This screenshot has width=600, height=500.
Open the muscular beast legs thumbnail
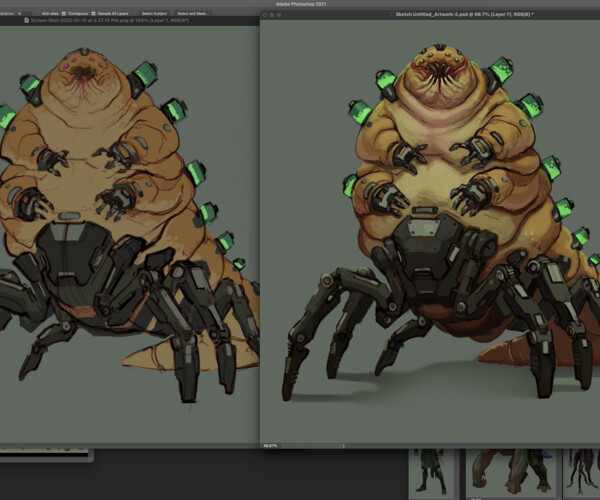click(x=513, y=473)
